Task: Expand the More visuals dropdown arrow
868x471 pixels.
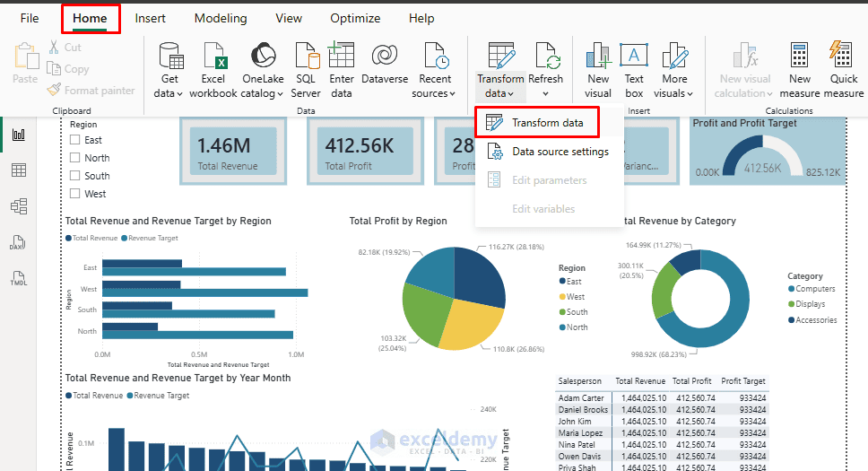Action: pos(690,94)
